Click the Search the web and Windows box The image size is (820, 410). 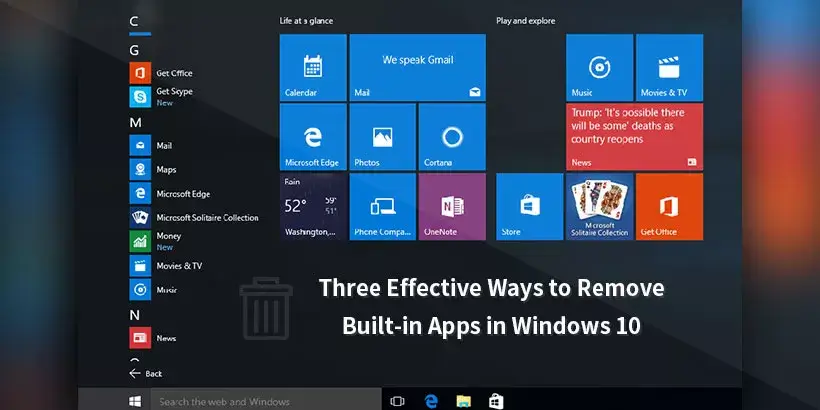pyautogui.click(x=266, y=401)
